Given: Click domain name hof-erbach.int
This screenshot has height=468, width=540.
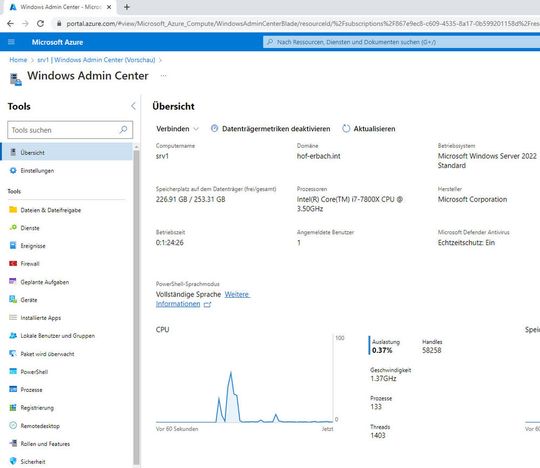Looking at the screenshot, I should click(319, 156).
